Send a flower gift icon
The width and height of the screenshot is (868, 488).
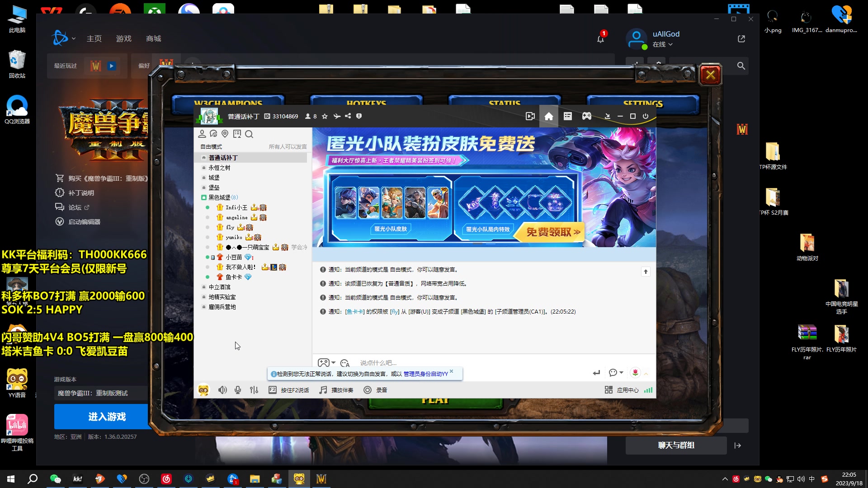(x=635, y=373)
